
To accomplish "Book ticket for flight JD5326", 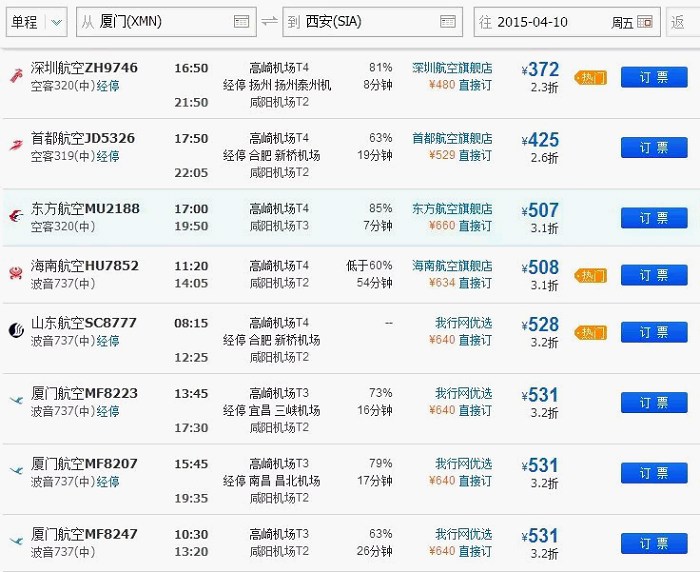I will coord(654,147).
